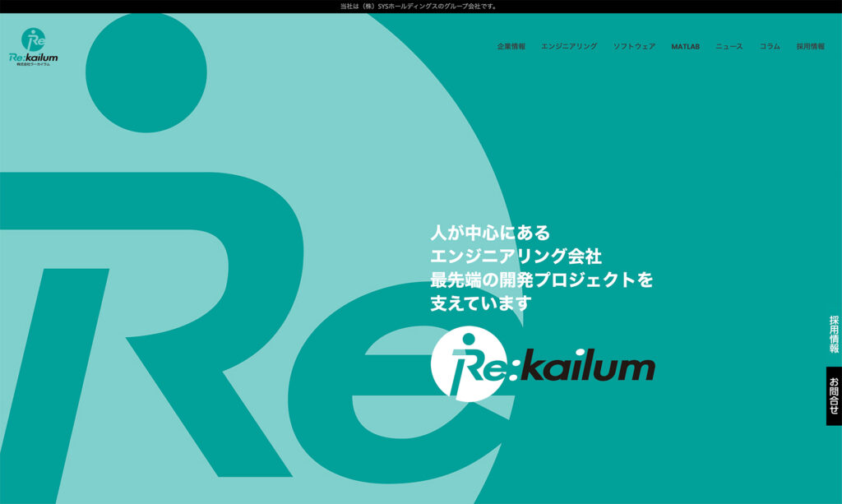Visit the コラム page

coord(770,47)
